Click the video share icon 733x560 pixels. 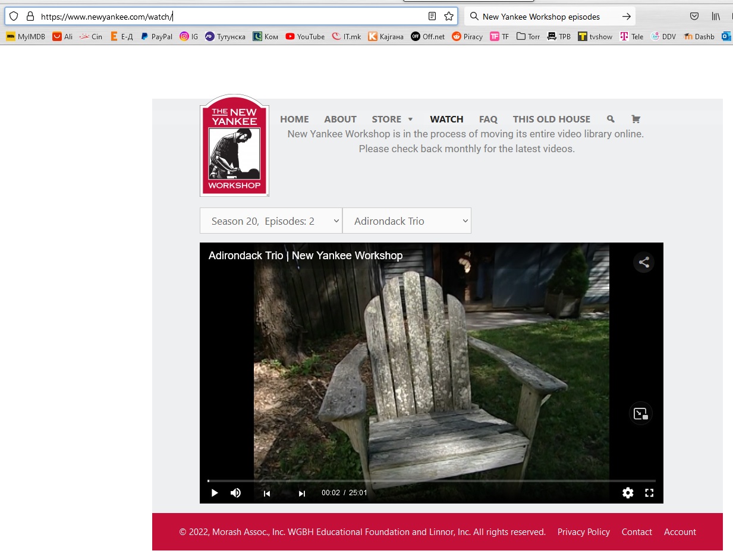click(x=643, y=262)
